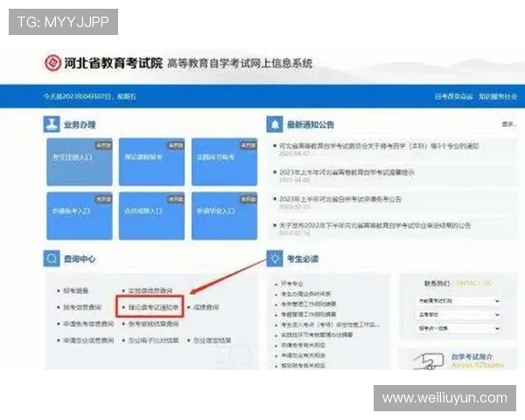Image resolution: width=525 pixels, height=420 pixels.
Task: Click the 高等教育自学考试网上信息系统 header title
Action: [x=240, y=63]
